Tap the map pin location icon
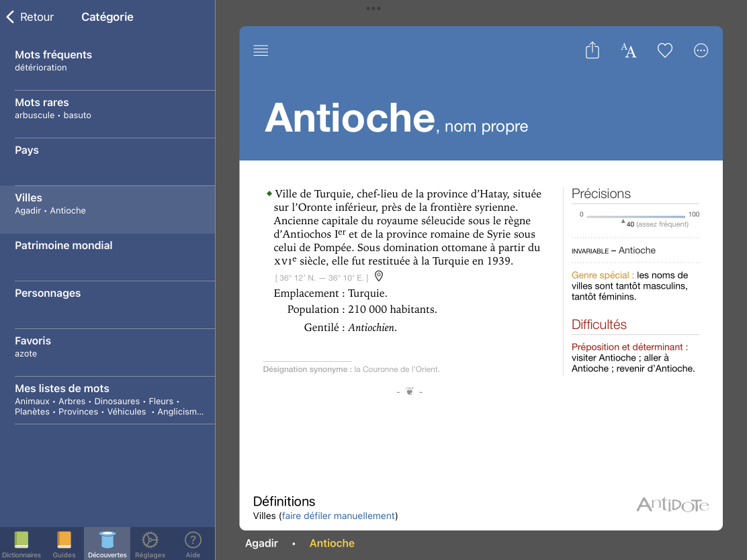This screenshot has height=560, width=747. 379,277
